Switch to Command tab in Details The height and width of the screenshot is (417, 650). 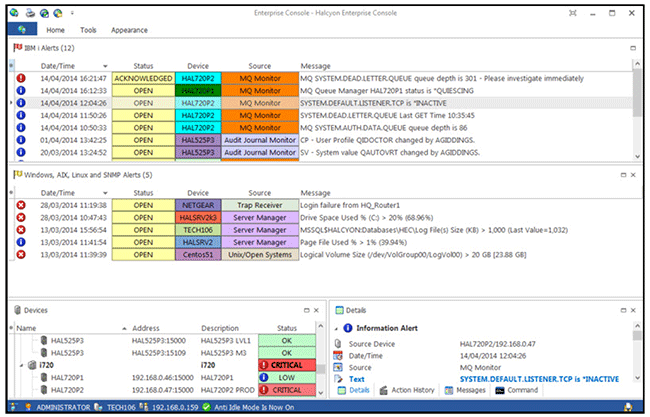pyautogui.click(x=517, y=390)
